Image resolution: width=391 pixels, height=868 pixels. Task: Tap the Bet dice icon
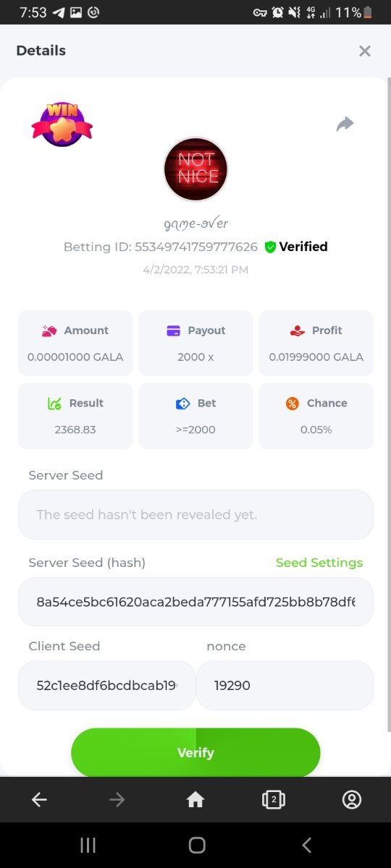click(x=183, y=404)
